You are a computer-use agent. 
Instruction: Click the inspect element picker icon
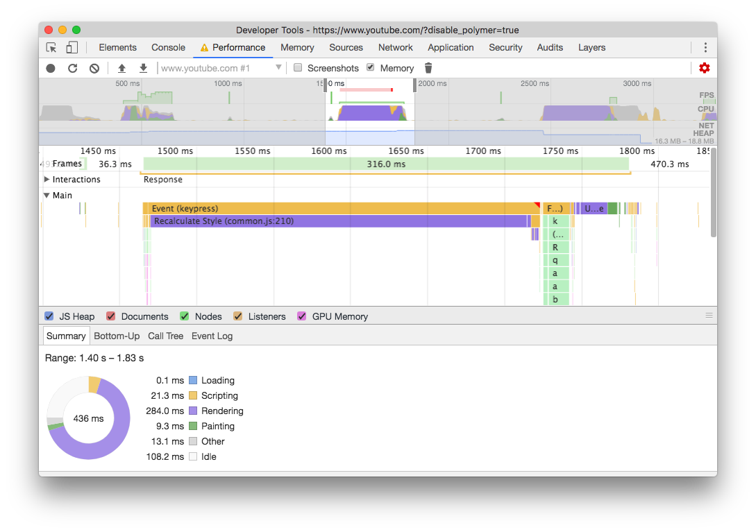click(x=51, y=47)
